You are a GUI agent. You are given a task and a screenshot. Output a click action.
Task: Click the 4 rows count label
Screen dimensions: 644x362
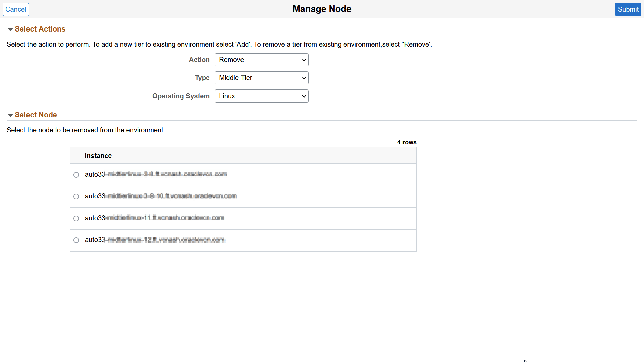407,142
